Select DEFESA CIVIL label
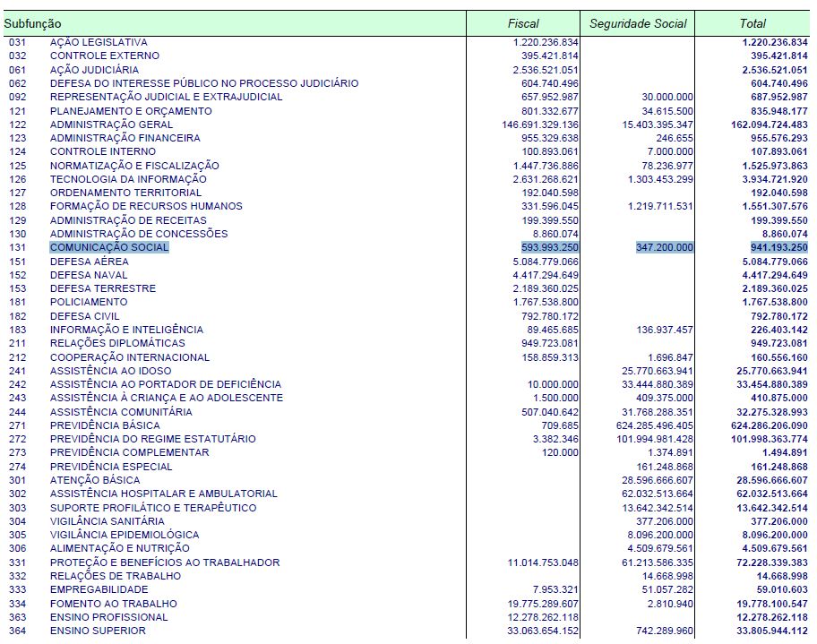 pos(84,316)
